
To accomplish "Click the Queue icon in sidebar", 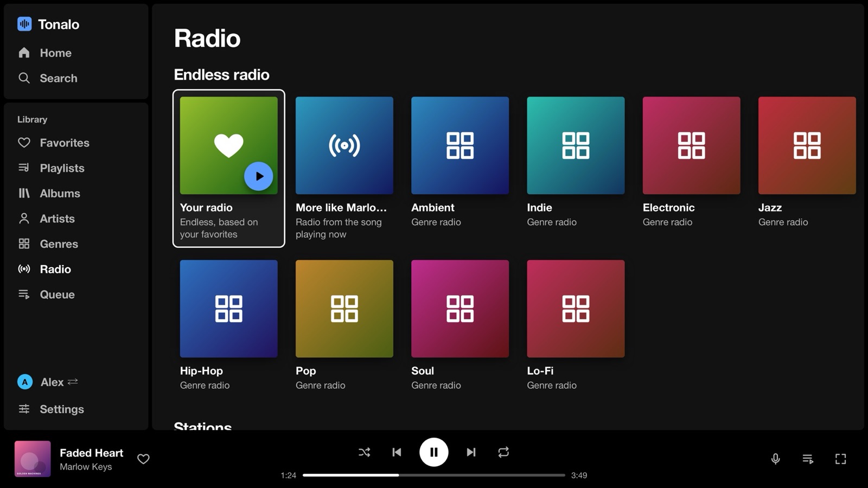I will tap(24, 294).
